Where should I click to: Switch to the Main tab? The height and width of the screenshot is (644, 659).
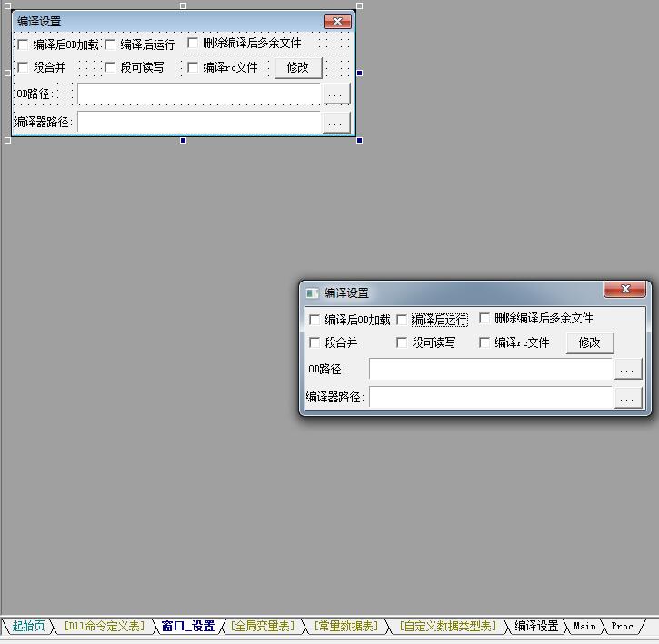pos(585,626)
